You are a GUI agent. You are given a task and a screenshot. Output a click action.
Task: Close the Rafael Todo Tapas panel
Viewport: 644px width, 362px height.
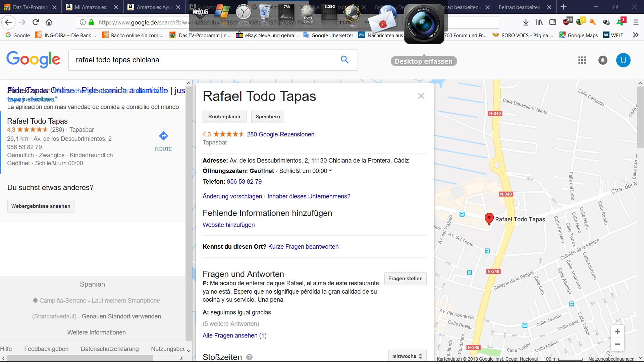pos(421,96)
